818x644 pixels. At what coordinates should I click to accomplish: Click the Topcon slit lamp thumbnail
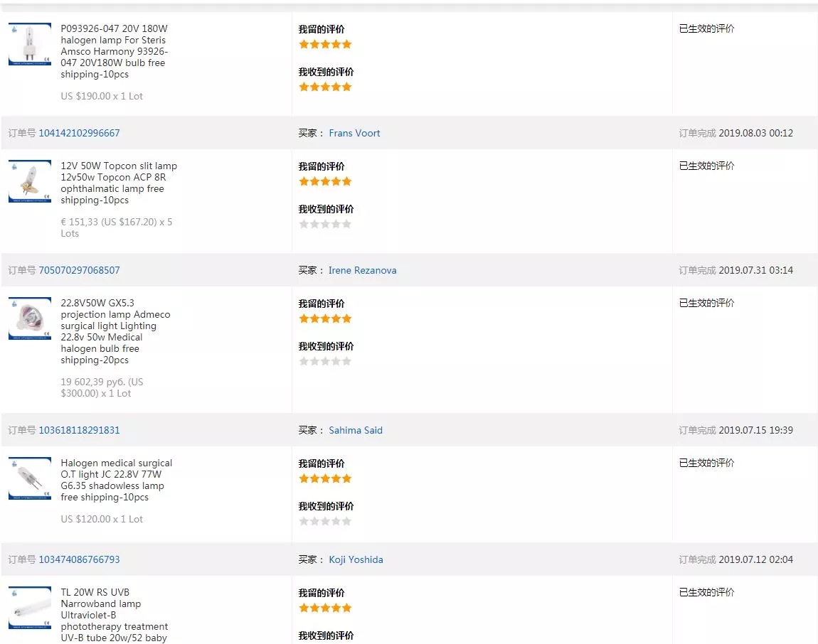30,181
